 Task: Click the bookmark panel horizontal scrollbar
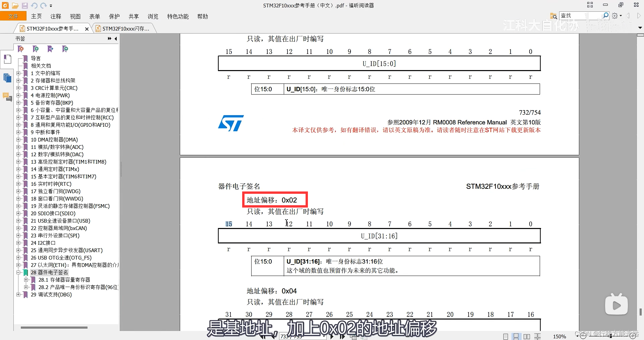[x=54, y=327]
